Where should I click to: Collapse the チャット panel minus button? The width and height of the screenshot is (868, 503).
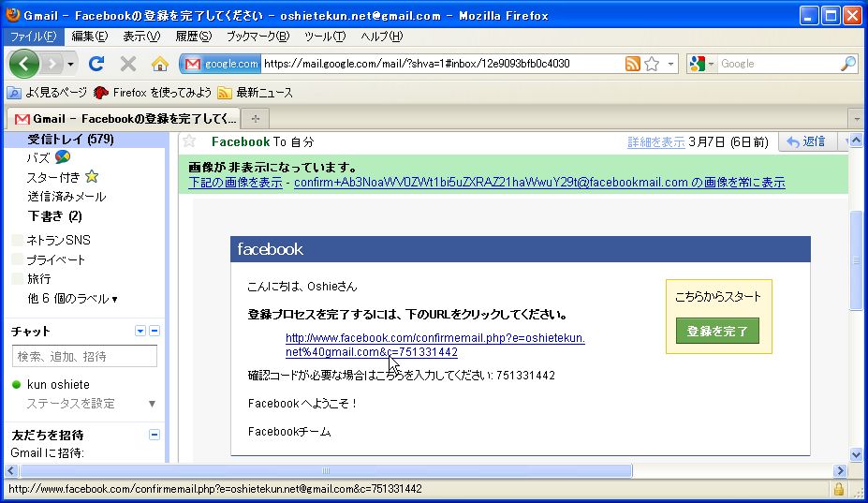click(154, 331)
